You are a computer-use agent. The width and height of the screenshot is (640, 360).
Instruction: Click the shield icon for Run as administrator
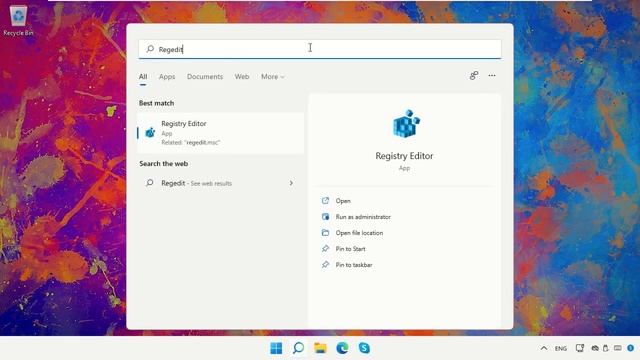(x=325, y=216)
